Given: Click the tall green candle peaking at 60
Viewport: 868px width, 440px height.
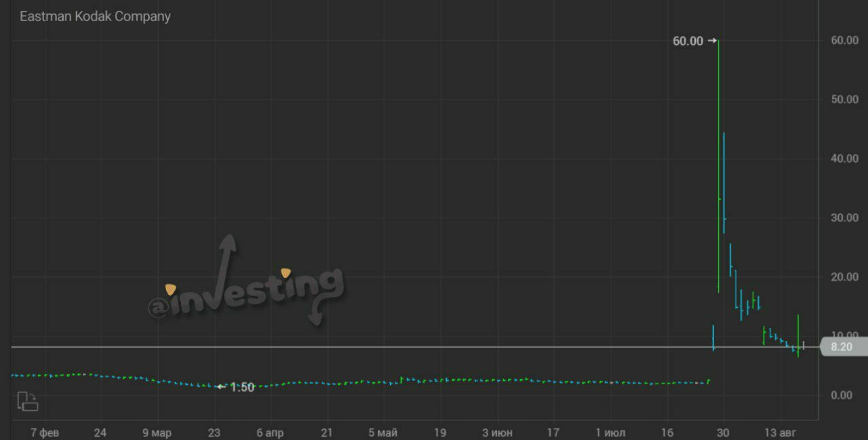Looking at the screenshot, I should coord(719,166).
